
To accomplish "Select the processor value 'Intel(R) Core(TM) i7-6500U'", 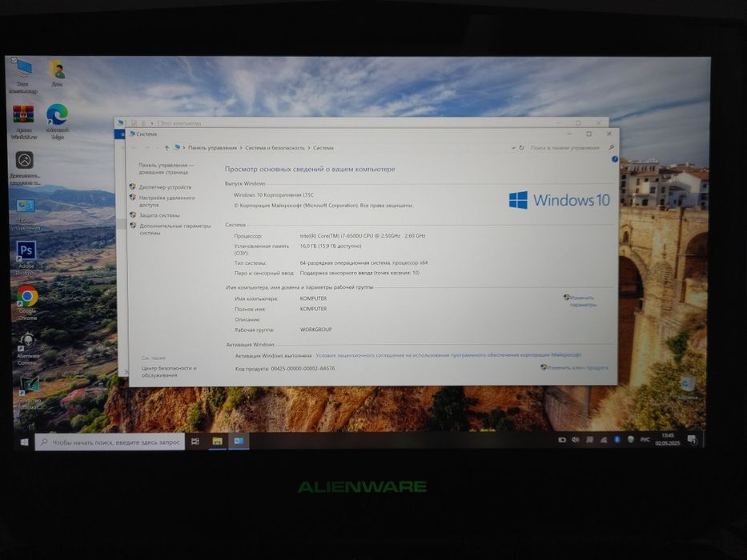I will pyautogui.click(x=363, y=236).
